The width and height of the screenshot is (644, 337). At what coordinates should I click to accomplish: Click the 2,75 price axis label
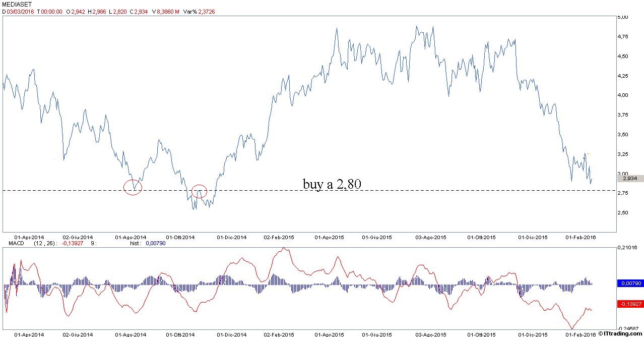pos(623,193)
